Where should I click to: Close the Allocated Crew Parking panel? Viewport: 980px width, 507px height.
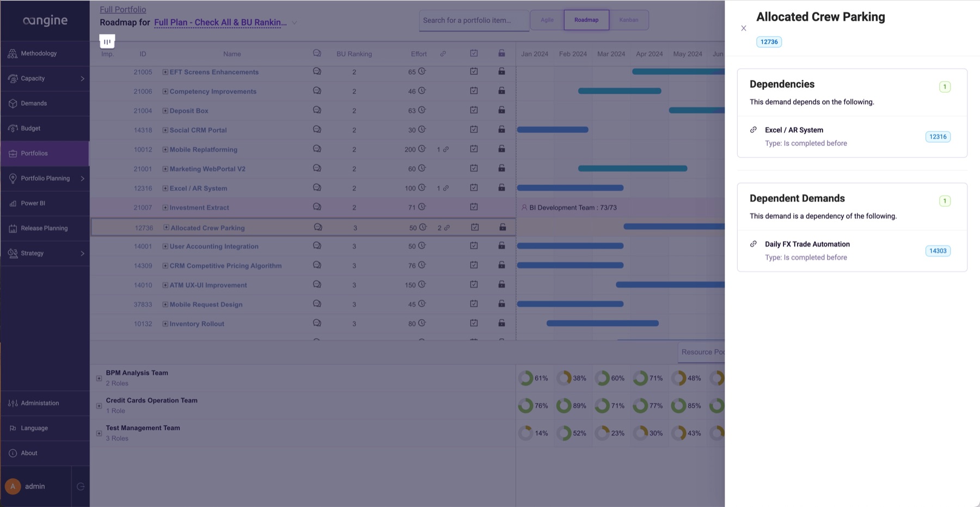744,28
